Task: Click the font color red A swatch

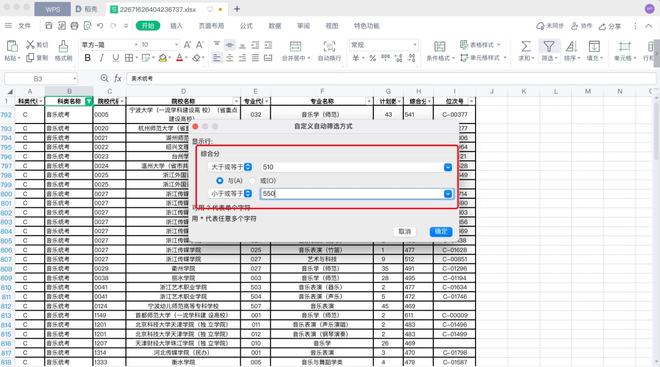Action: 179,58
